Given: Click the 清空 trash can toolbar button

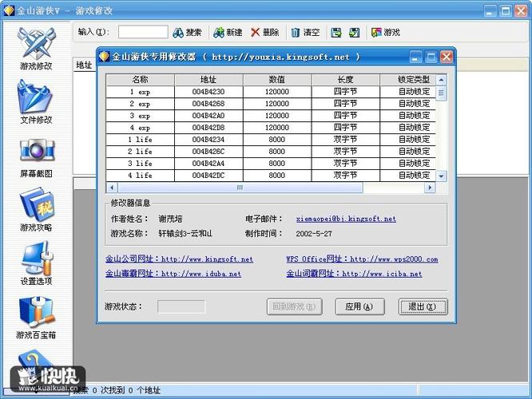Looking at the screenshot, I should (305, 33).
